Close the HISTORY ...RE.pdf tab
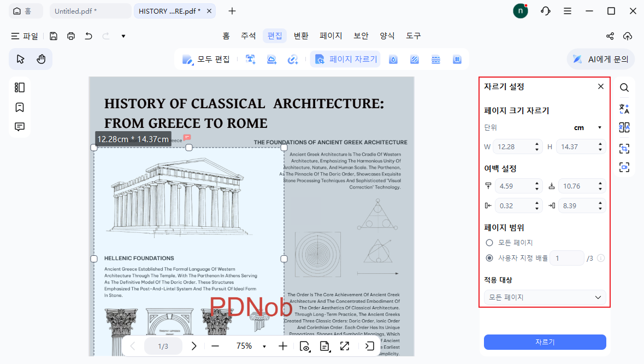The image size is (644, 364). [209, 11]
